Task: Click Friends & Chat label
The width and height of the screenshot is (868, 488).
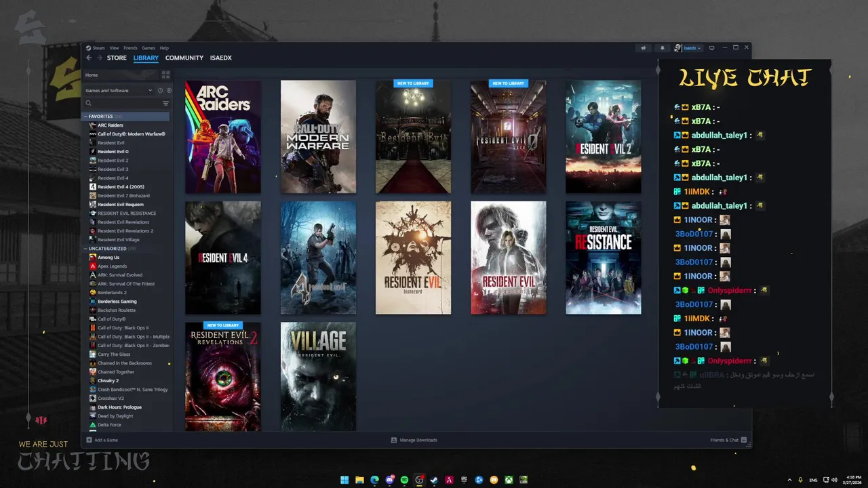Action: [724, 440]
